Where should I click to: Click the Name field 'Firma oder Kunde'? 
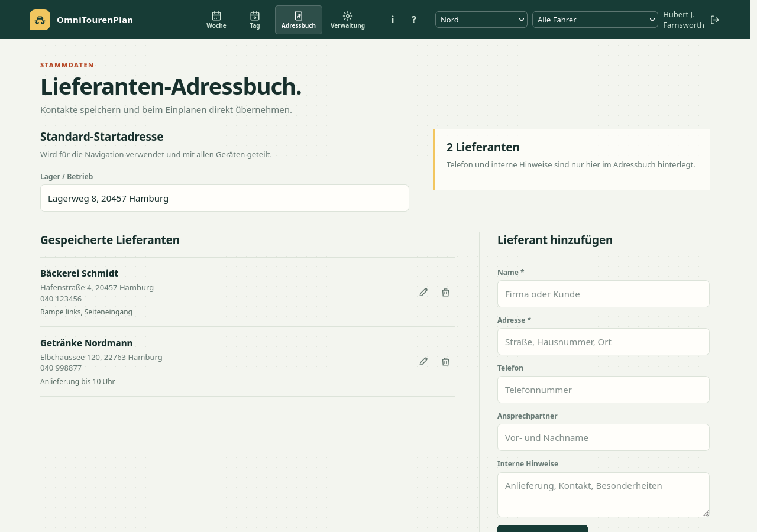click(603, 294)
